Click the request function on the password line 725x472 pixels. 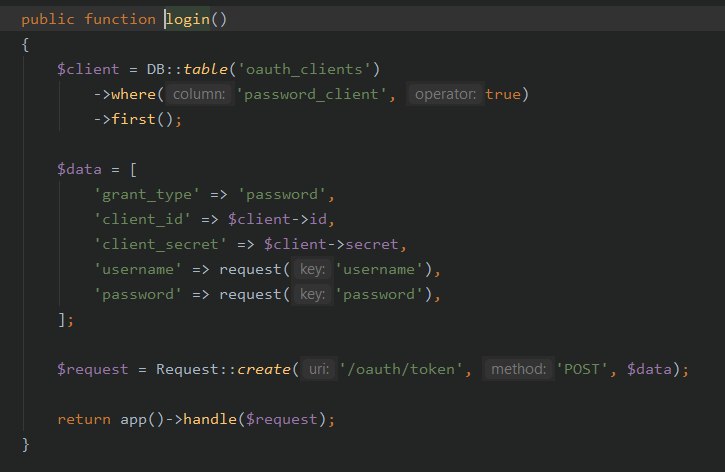[x=250, y=294]
